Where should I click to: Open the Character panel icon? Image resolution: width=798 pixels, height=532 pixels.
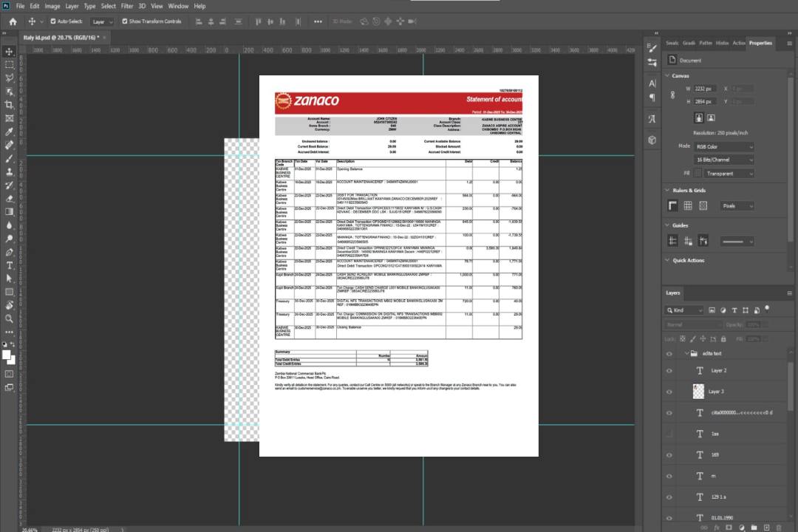tap(652, 83)
